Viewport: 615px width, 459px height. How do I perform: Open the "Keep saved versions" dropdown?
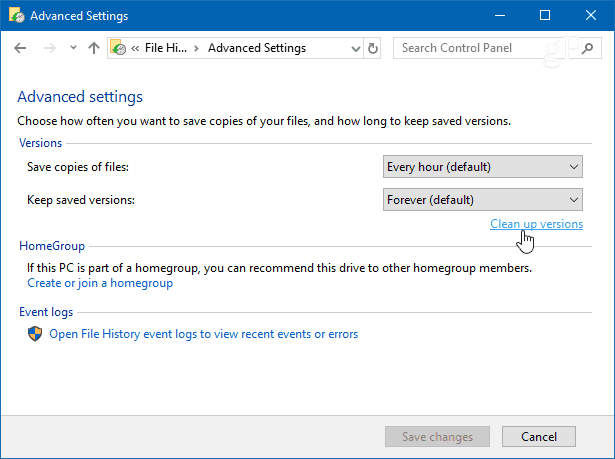[x=483, y=200]
